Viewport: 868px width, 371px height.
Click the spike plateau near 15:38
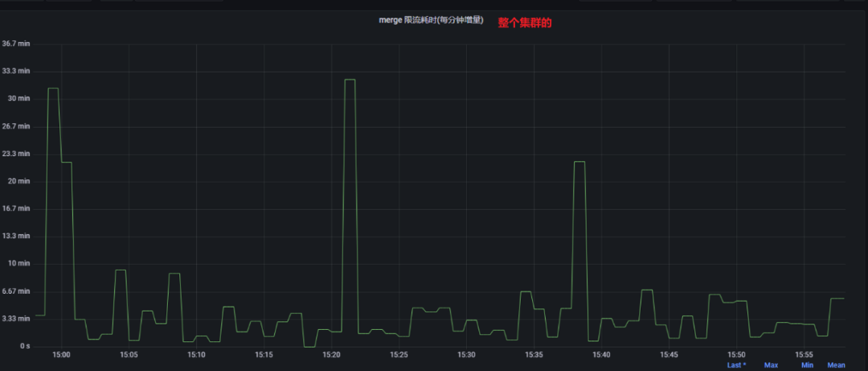(579, 162)
